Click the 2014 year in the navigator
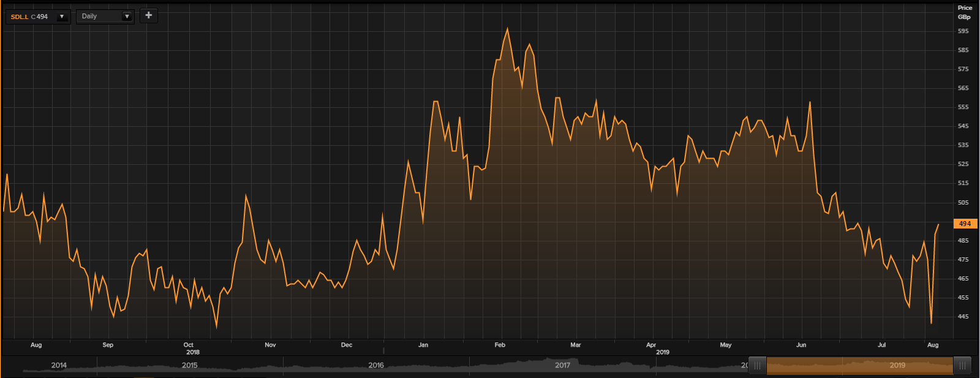This screenshot has height=378, width=980. pos(59,365)
